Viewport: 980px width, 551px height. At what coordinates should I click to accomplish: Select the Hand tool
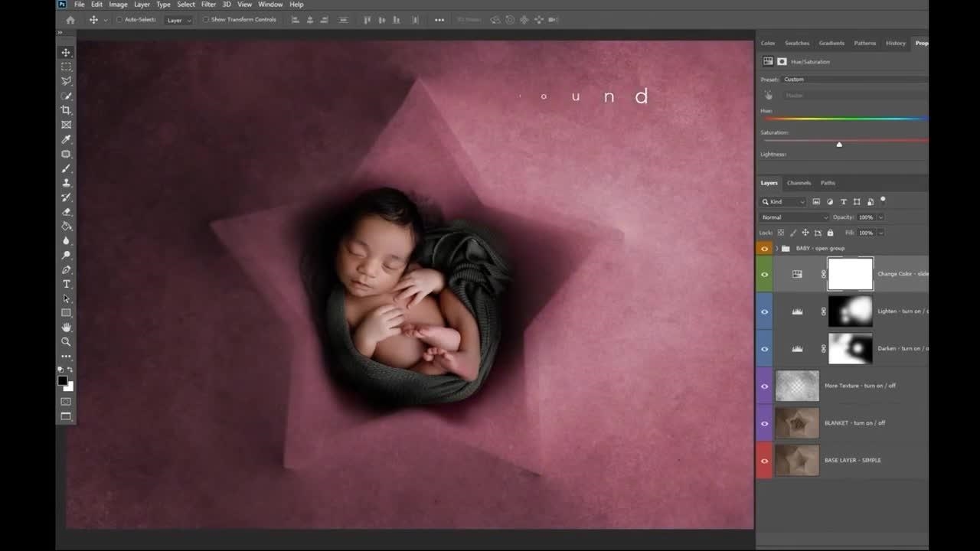point(66,328)
